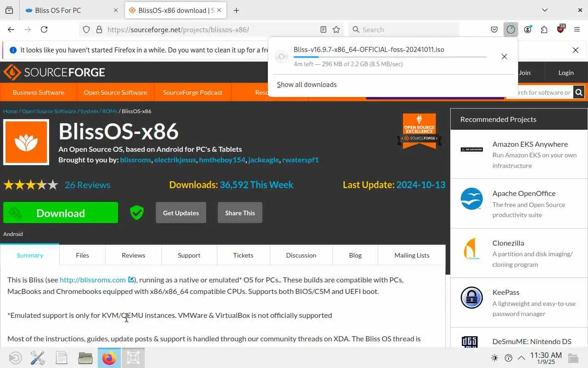Bookmark this page with the star icon
588x368 pixels.
(x=336, y=29)
